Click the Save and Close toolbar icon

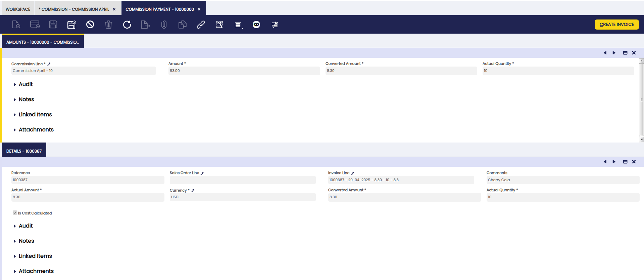pos(71,25)
